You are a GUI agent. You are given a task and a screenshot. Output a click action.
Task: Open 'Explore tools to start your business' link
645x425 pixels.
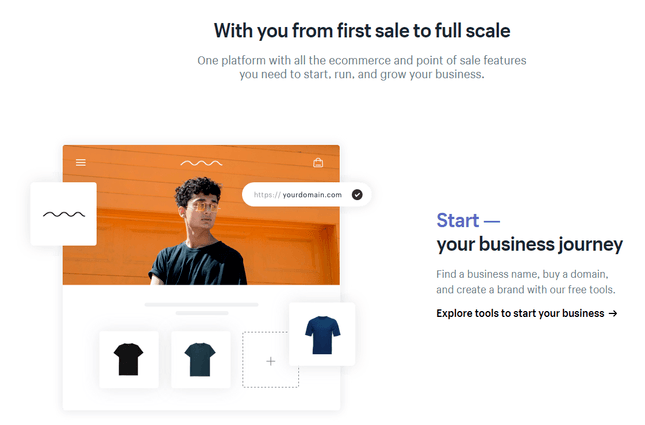coord(520,313)
